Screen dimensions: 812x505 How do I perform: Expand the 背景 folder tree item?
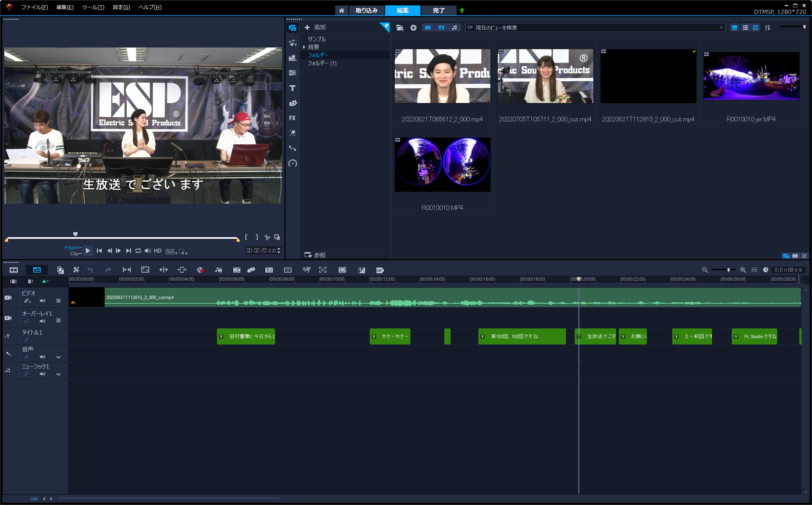(x=304, y=47)
